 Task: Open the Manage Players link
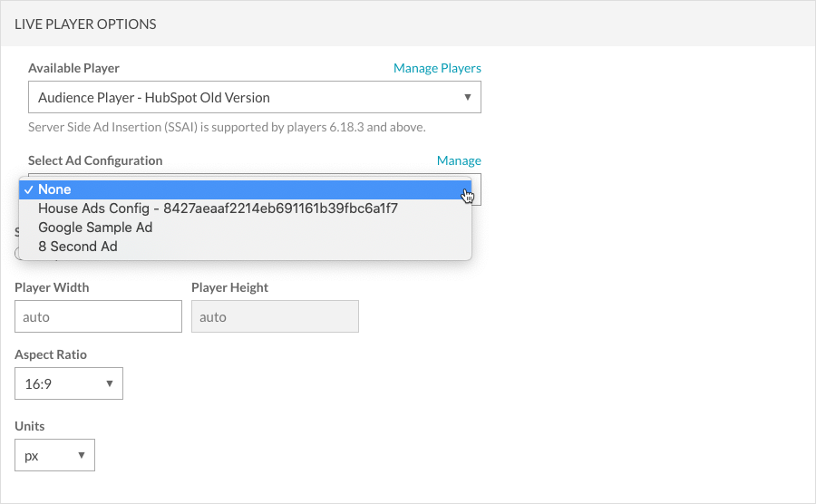click(x=437, y=68)
